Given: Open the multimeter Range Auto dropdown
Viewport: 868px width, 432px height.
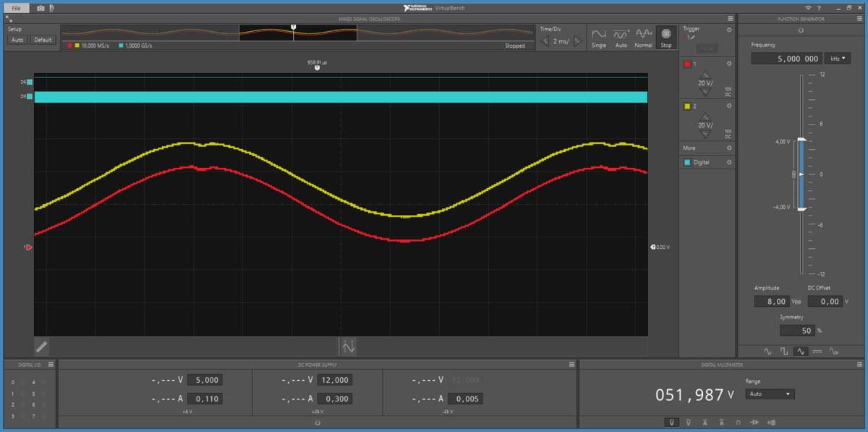Looking at the screenshot, I should click(770, 394).
